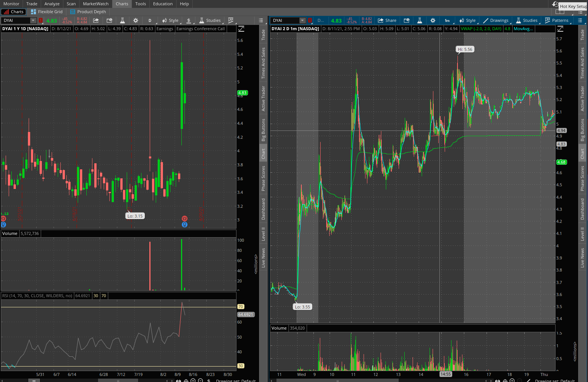This screenshot has width=588, height=382.
Task: Open the Trade menu tab
Action: 32,4
